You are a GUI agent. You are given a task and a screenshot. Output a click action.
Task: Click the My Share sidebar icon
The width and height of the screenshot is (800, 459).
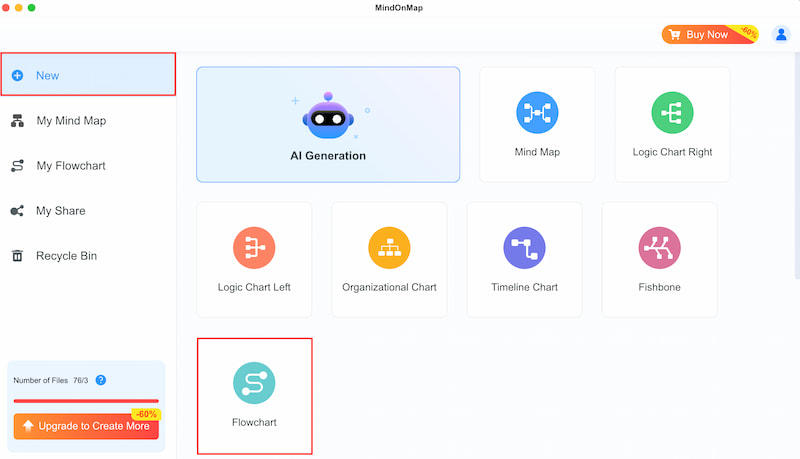pos(17,211)
